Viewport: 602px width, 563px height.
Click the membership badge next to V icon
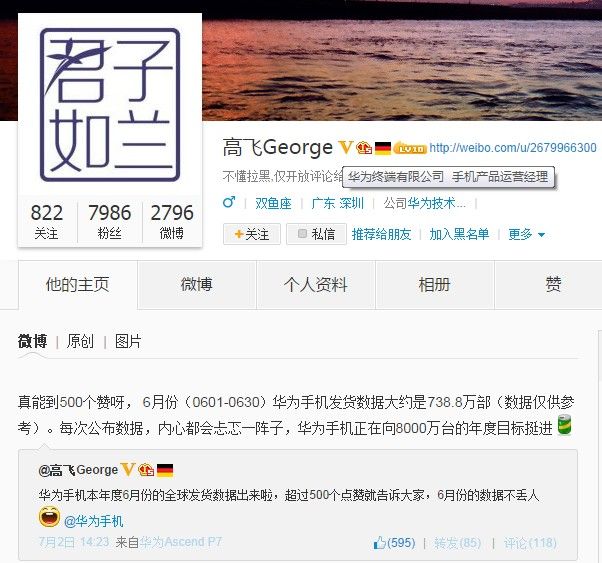pos(363,148)
